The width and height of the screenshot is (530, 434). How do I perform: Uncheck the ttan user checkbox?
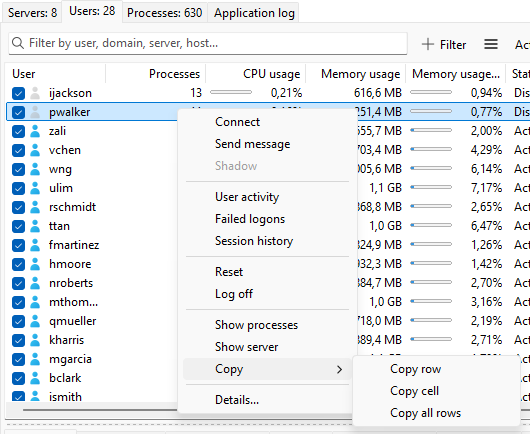(18, 226)
